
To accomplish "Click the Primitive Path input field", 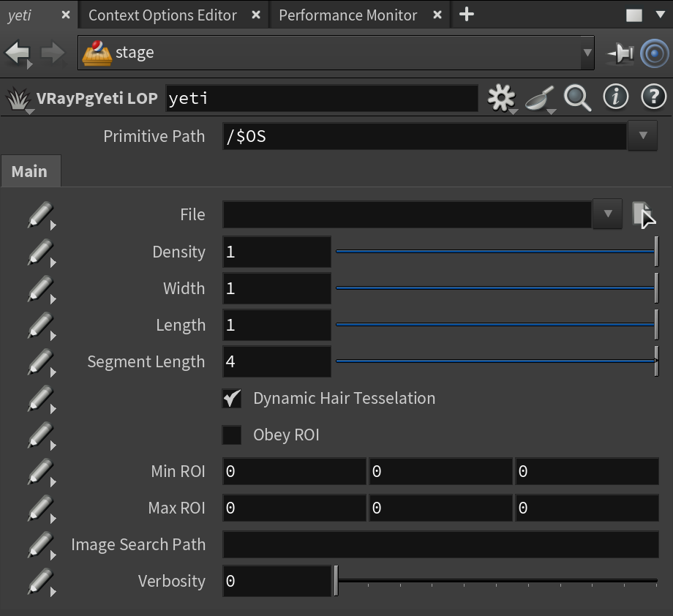I will (x=424, y=136).
